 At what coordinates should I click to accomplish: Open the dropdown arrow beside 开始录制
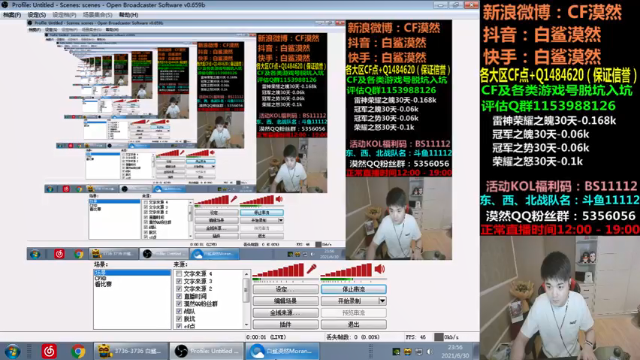[x=382, y=301]
